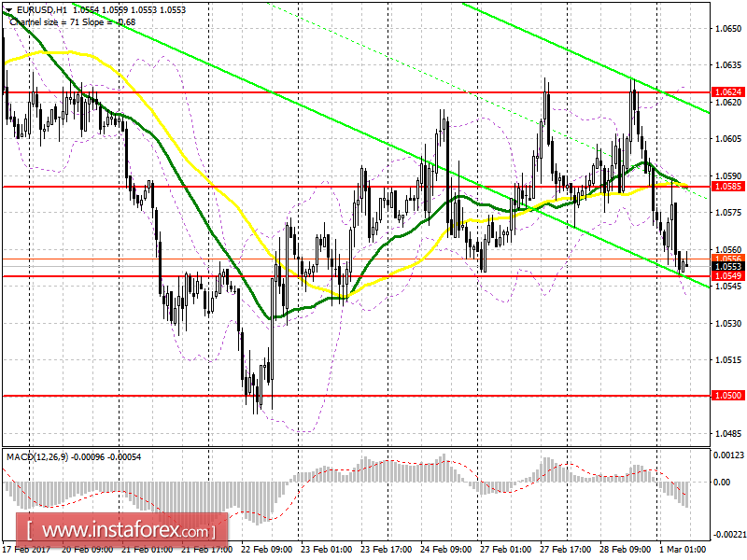The height and width of the screenshot is (560, 747).
Task: Select the 1.0585 red price label
Action: point(727,186)
